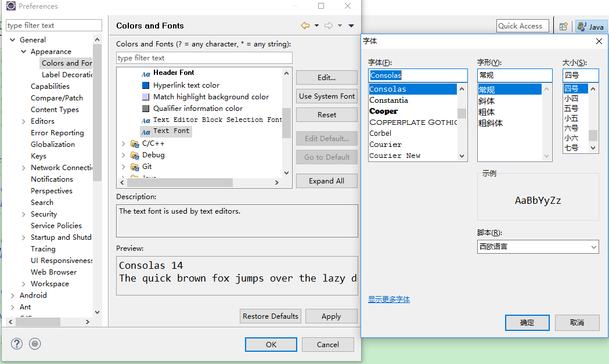This screenshot has width=609, height=364.
Task: Click the Hyperlink text color blue swatch
Action: click(146, 85)
